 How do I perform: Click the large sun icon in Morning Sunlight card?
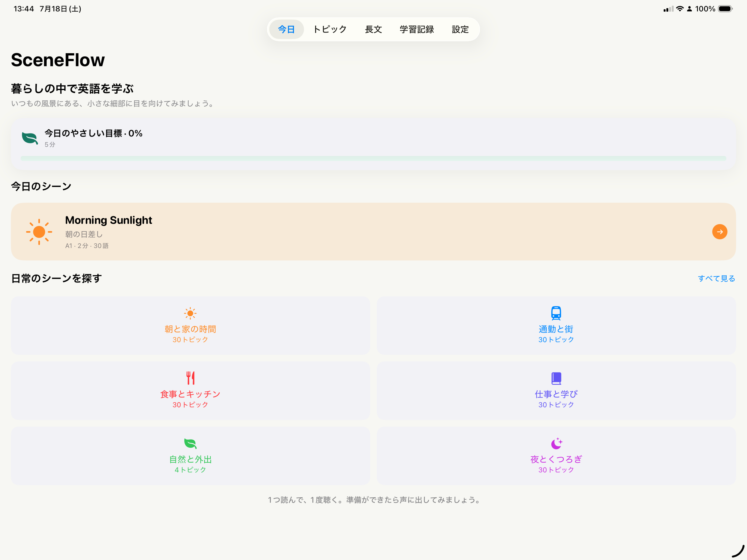point(39,231)
